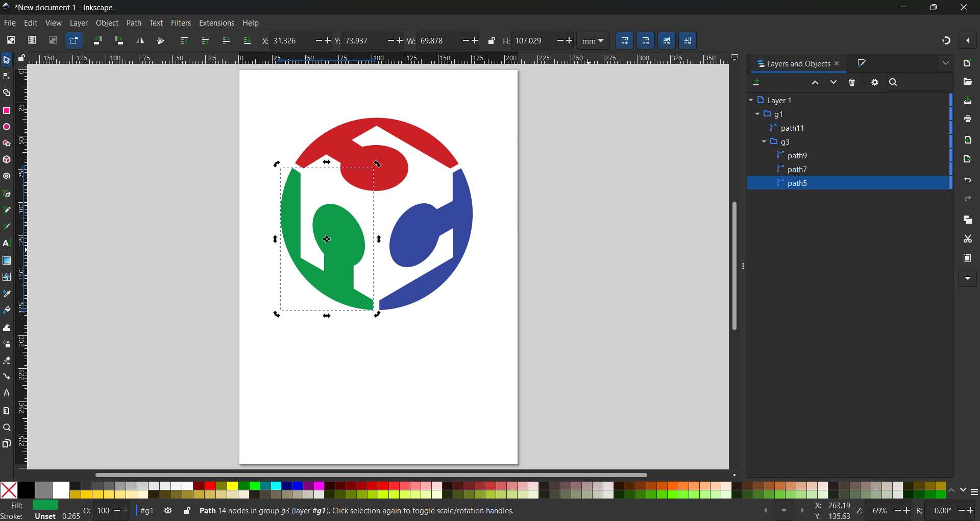This screenshot has width=980, height=521.
Task: Select the Color dropper tool
Action: [7, 294]
